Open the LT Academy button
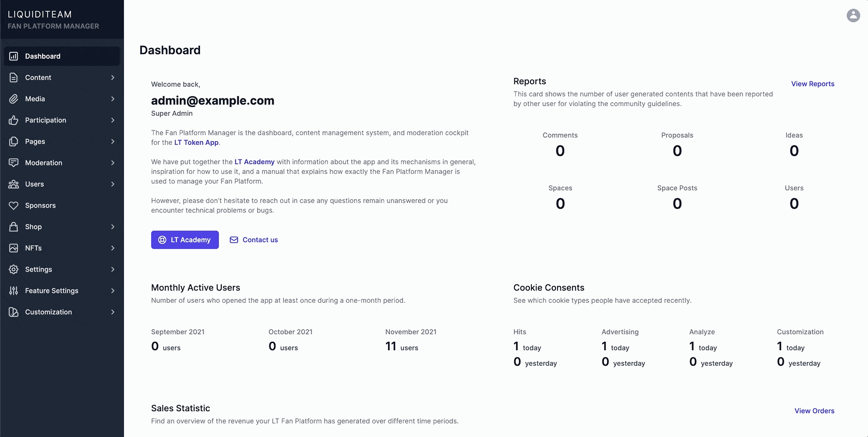Image resolution: width=868 pixels, height=437 pixels. (x=185, y=240)
